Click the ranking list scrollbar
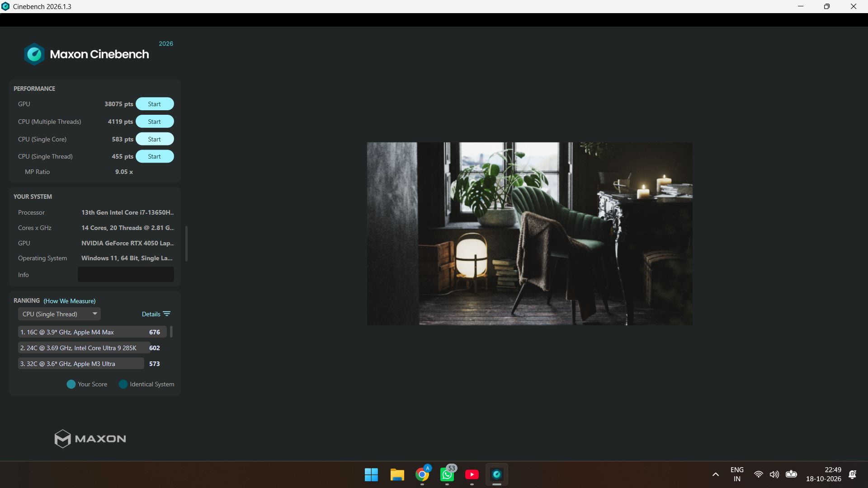The height and width of the screenshot is (488, 868). (x=171, y=332)
